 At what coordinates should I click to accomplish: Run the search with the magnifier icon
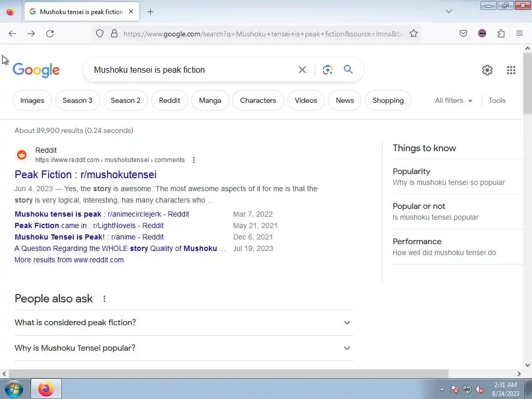348,70
